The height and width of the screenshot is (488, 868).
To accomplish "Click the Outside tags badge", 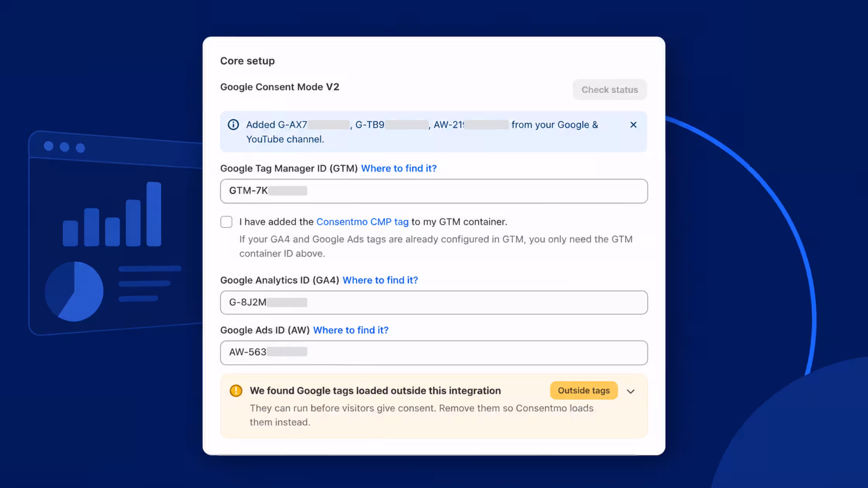I will (584, 390).
